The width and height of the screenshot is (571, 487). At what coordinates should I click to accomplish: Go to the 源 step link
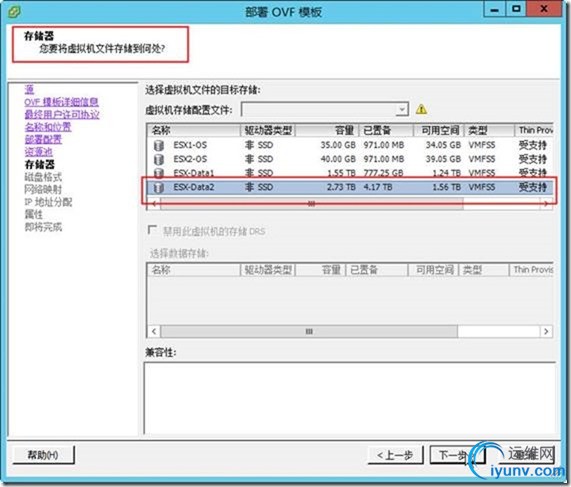coord(29,89)
